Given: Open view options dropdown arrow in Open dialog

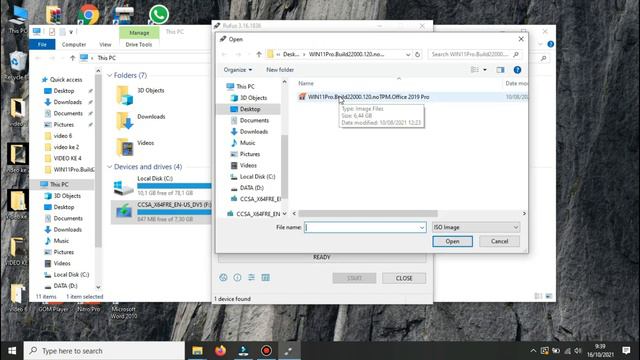Looking at the screenshot, I should coord(484,70).
